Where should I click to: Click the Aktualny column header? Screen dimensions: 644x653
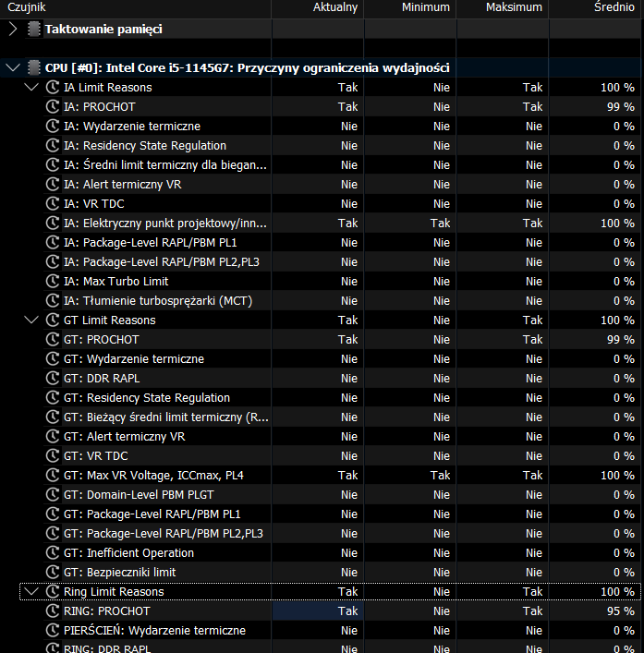(x=335, y=7)
